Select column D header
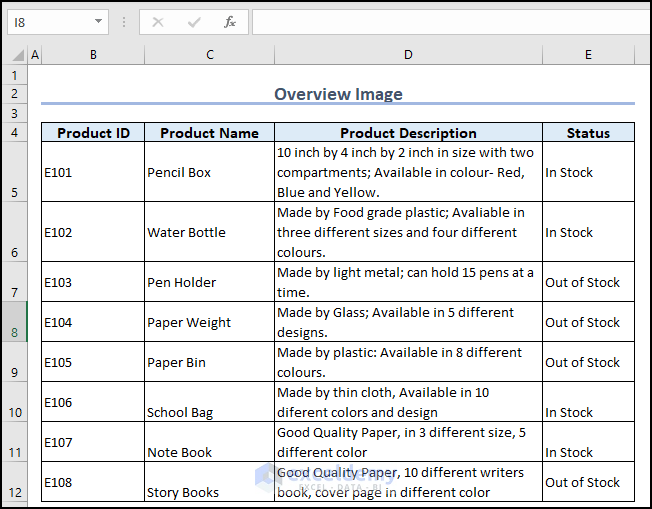Image resolution: width=652 pixels, height=509 pixels. [x=408, y=55]
